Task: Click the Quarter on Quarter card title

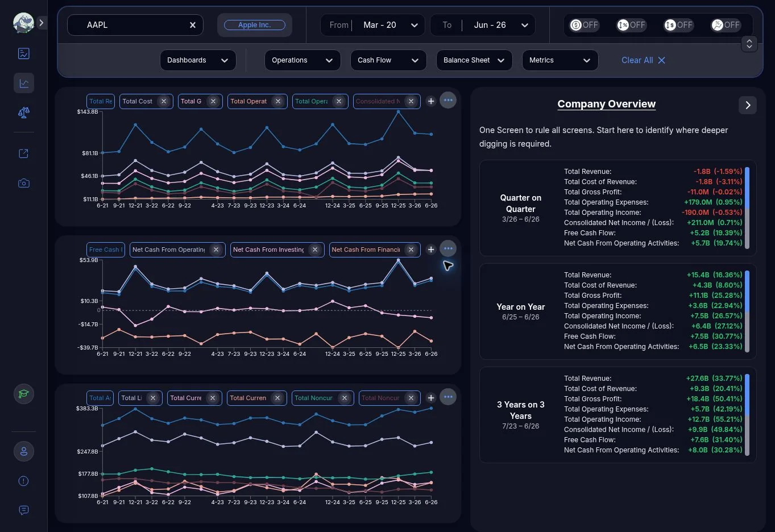Action: 521,203
